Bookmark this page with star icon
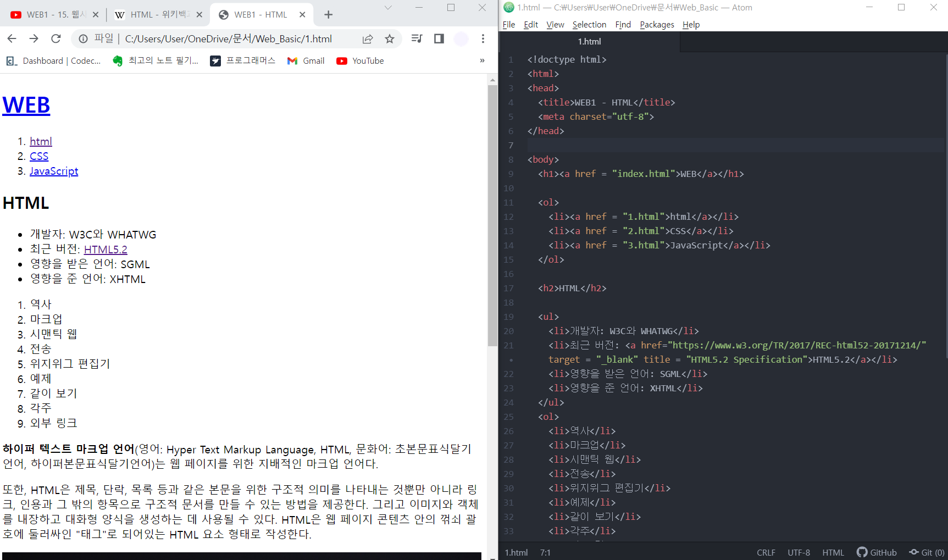Screen dimensions: 948x560 click(390, 38)
